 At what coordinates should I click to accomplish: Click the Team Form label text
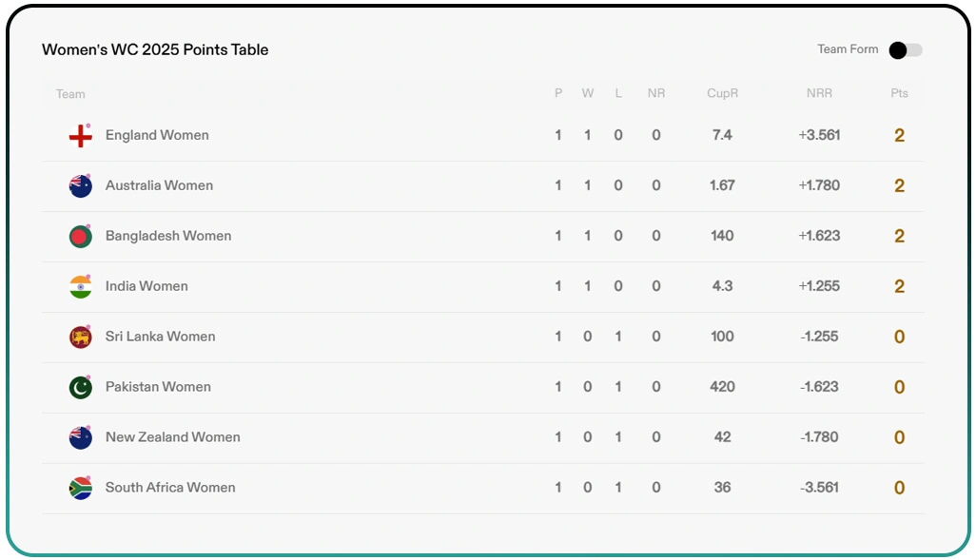848,49
